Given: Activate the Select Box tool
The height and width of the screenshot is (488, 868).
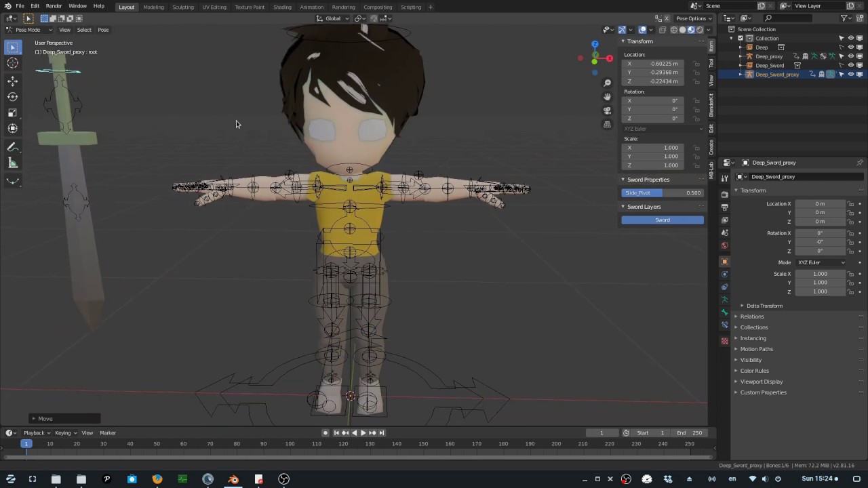Looking at the screenshot, I should [12, 47].
